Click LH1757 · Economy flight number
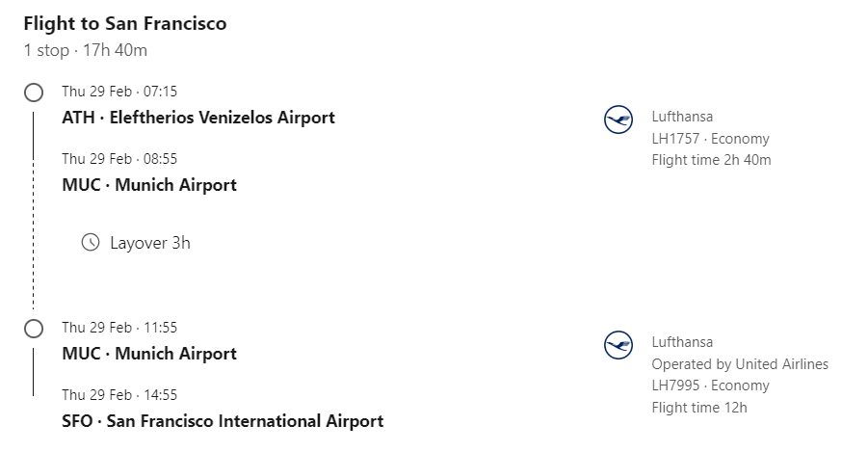868x452 pixels. [x=710, y=139]
